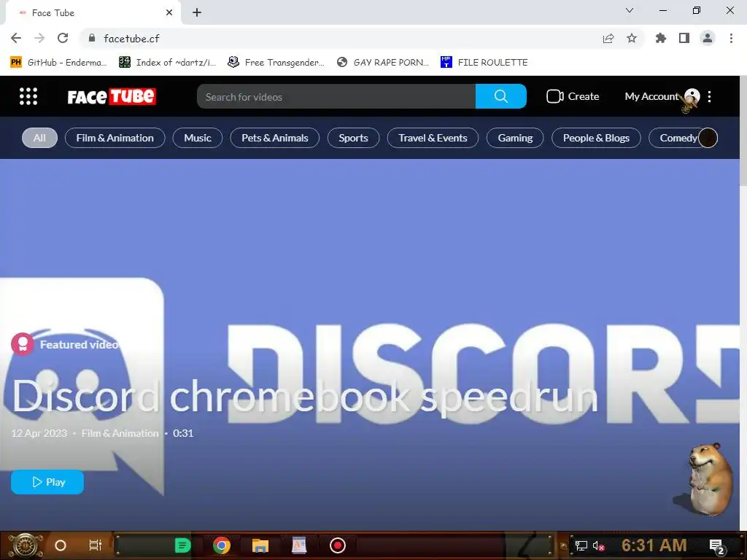Image resolution: width=747 pixels, height=560 pixels.
Task: Click the dark round arrow button over the Comedy chip
Action: [x=708, y=138]
